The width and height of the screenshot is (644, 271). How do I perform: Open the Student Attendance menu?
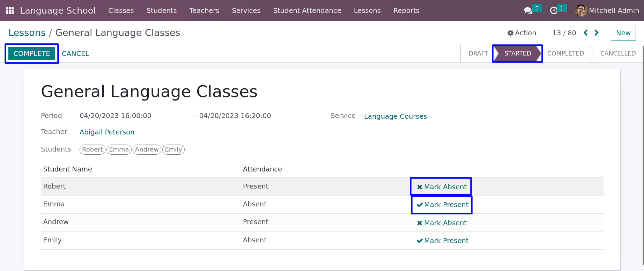[x=307, y=10]
